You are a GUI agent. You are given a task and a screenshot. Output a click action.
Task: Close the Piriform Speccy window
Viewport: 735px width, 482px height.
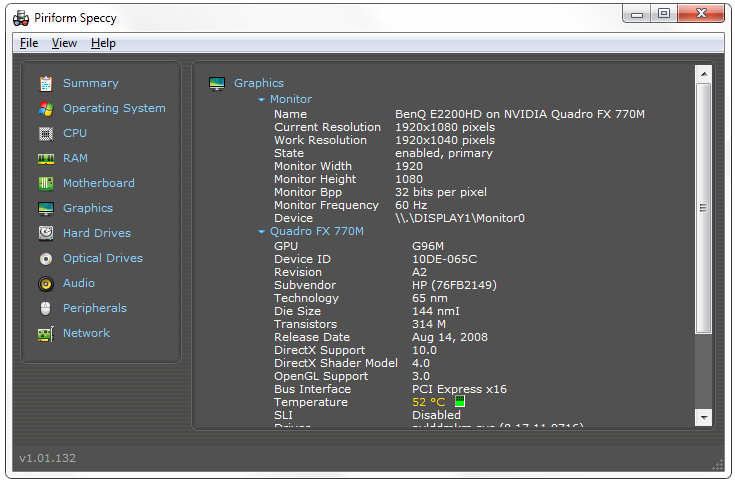click(701, 14)
